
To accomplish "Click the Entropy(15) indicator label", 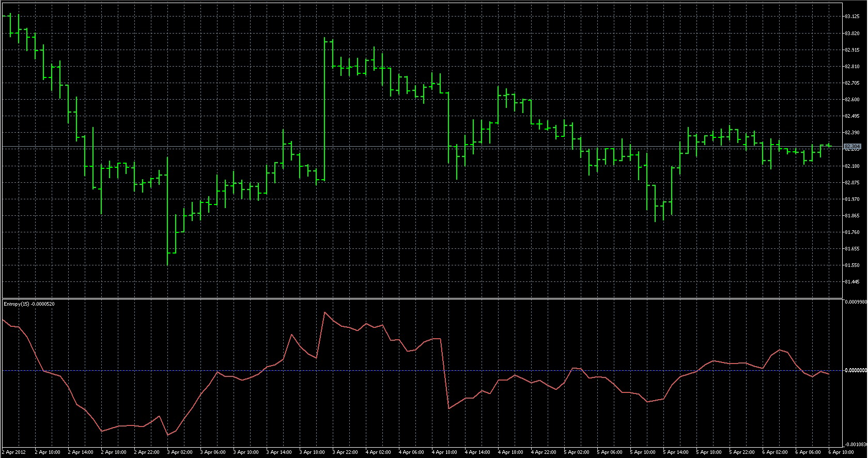I will coord(29,304).
